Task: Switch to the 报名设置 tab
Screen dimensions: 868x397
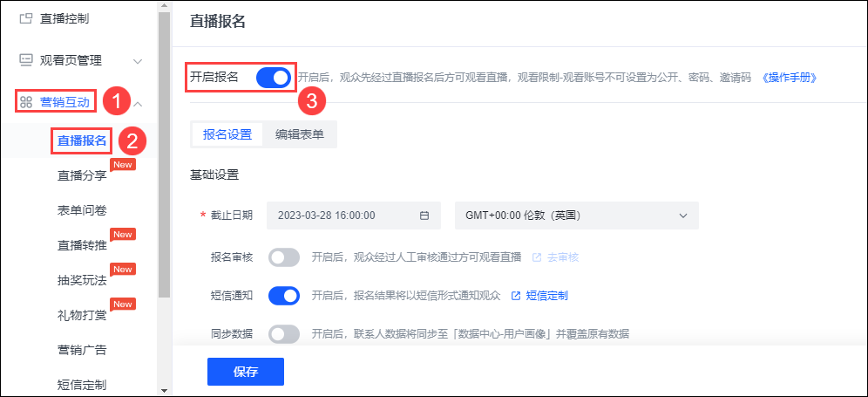Action: click(227, 134)
